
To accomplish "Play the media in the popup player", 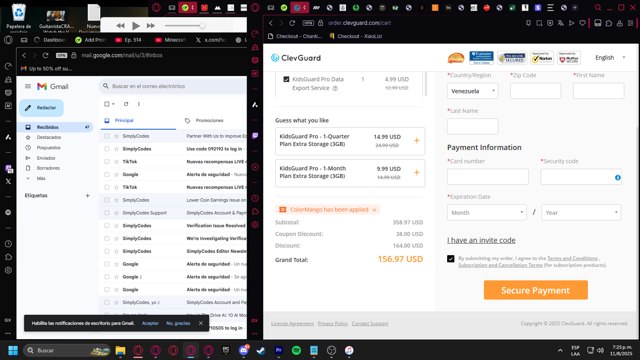I will tap(136, 26).
